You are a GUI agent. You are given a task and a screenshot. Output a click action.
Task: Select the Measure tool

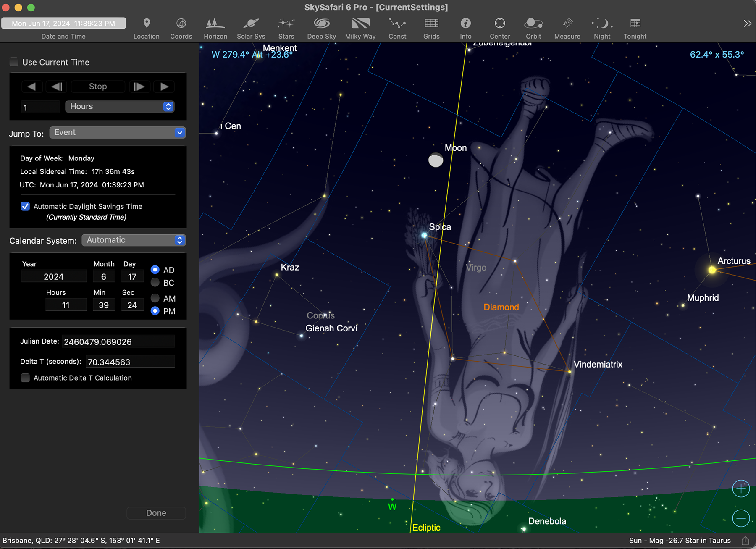[x=567, y=29]
